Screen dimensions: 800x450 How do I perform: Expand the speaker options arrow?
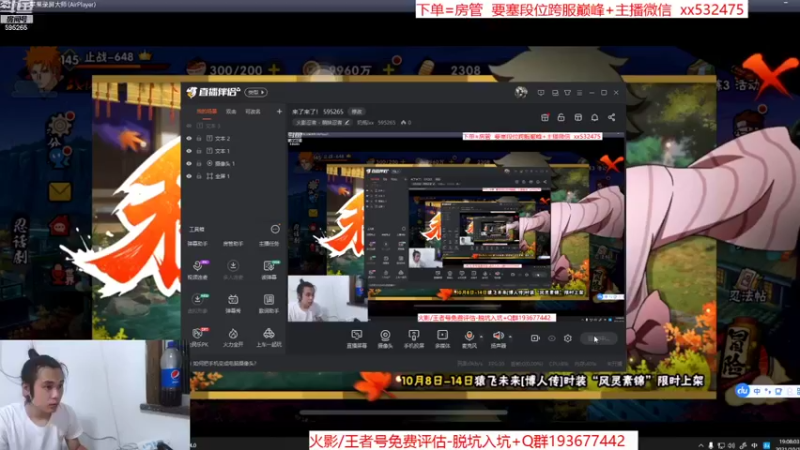click(x=510, y=337)
